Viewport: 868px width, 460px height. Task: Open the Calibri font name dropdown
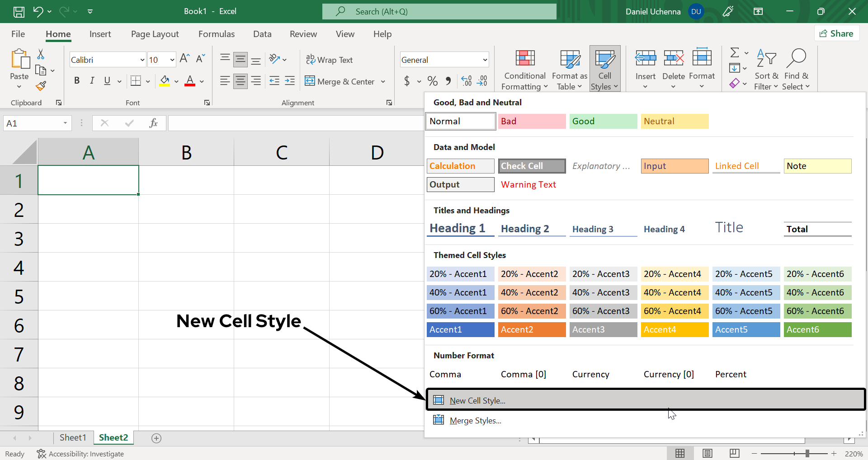point(142,60)
